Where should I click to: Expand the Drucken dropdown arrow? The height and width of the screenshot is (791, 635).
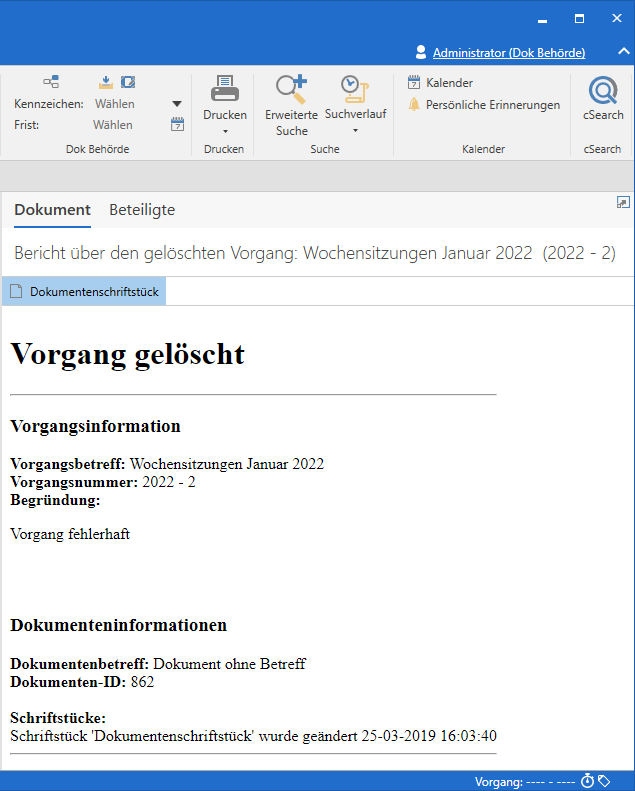click(224, 131)
